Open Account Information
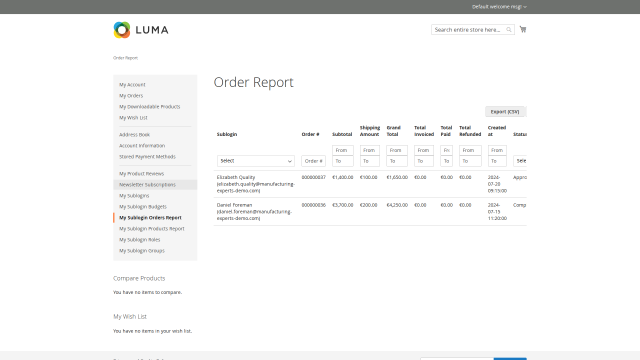Viewport: 640px width, 360px height. [x=142, y=146]
